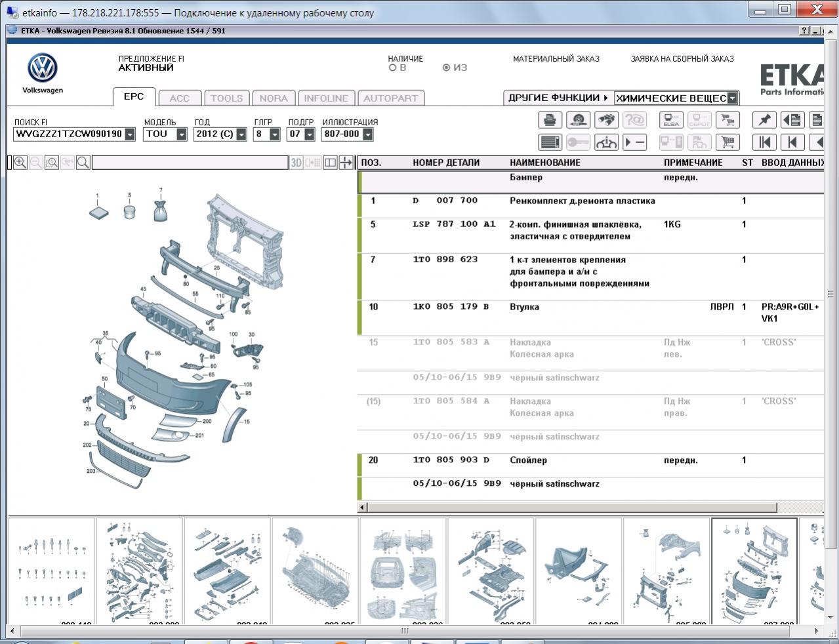Screen dimensions: 839x644
Task: Open the Иллюстрация 807-000 dropdown
Action: [x=368, y=134]
